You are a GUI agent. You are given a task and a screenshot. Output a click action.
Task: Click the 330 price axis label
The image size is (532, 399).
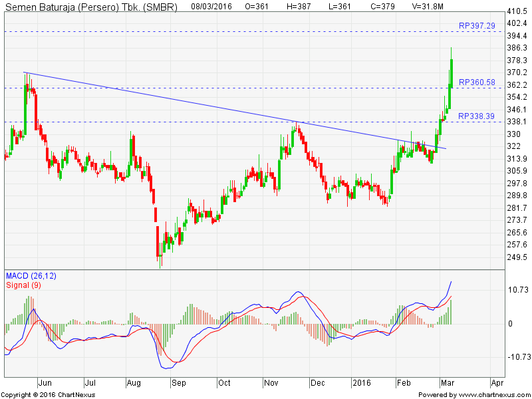[513, 134]
